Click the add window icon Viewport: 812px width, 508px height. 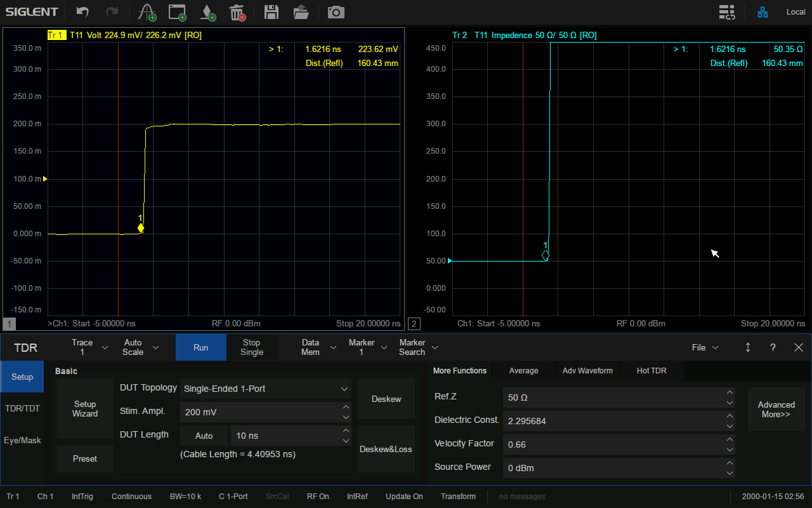tap(177, 12)
